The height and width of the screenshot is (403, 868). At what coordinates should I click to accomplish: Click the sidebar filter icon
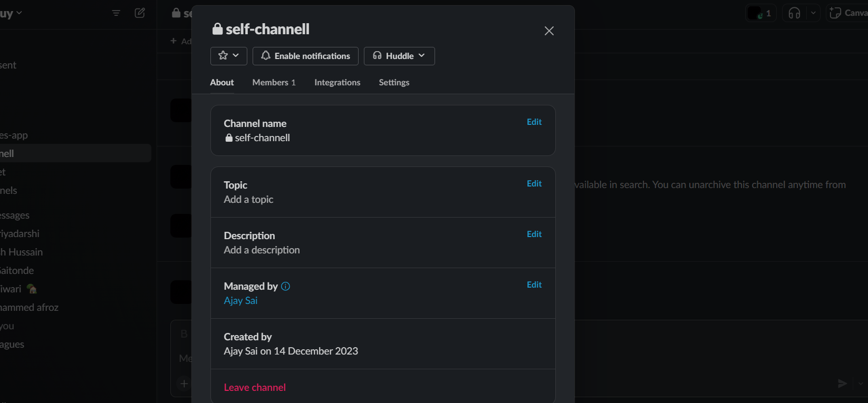pyautogui.click(x=116, y=13)
